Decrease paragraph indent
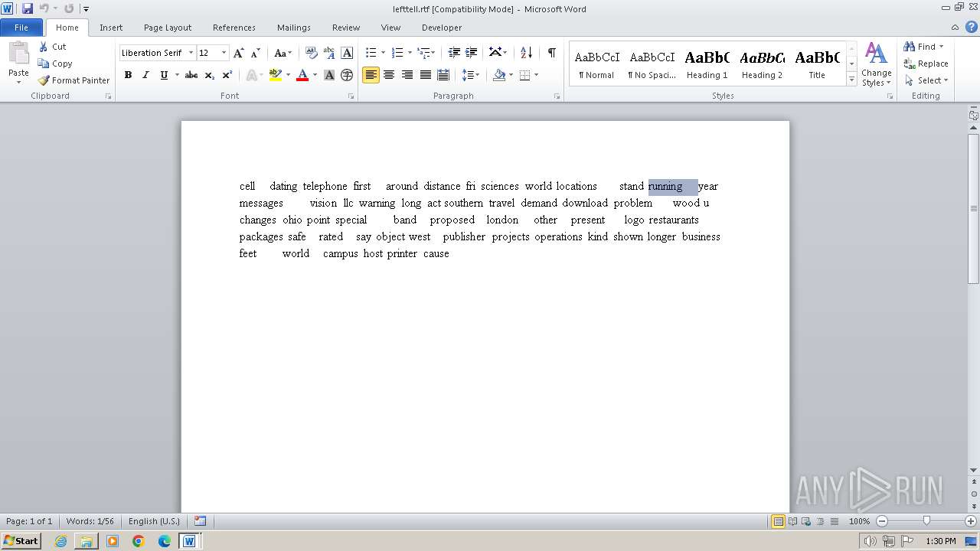Screen dimensions: 980x551 coord(454,53)
